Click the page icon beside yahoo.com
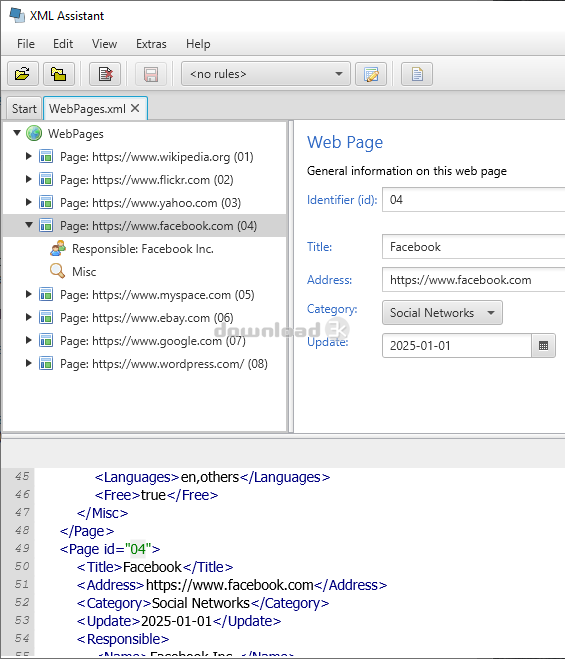 tap(46, 203)
